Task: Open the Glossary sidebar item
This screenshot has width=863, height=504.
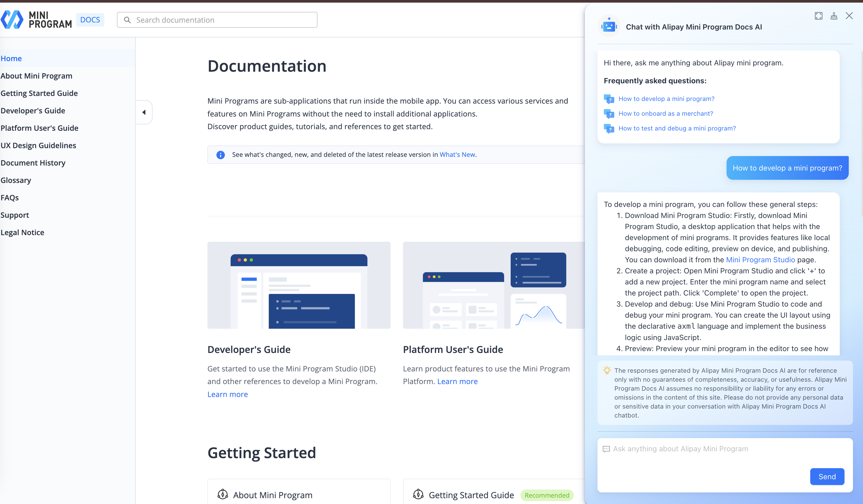Action: point(16,180)
